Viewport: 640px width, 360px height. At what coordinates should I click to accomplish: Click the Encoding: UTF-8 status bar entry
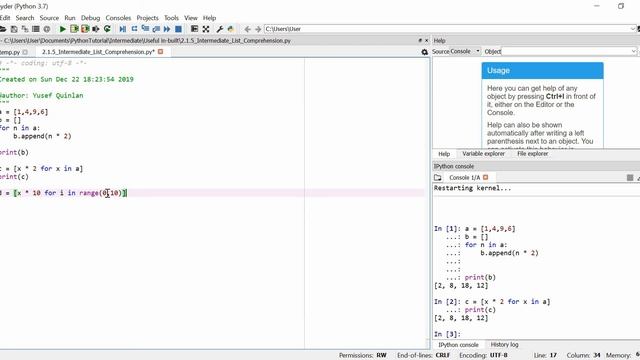tap(483, 356)
